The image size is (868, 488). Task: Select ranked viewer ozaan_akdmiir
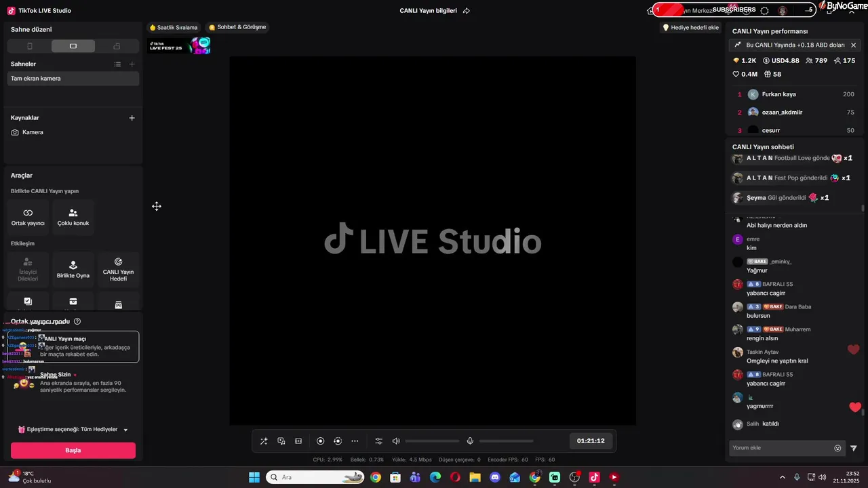[795, 113]
